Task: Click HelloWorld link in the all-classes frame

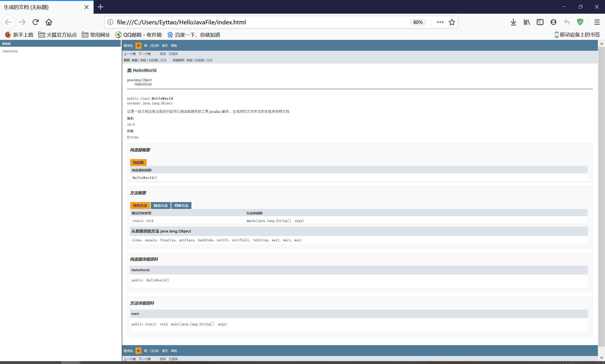Action: click(10, 51)
